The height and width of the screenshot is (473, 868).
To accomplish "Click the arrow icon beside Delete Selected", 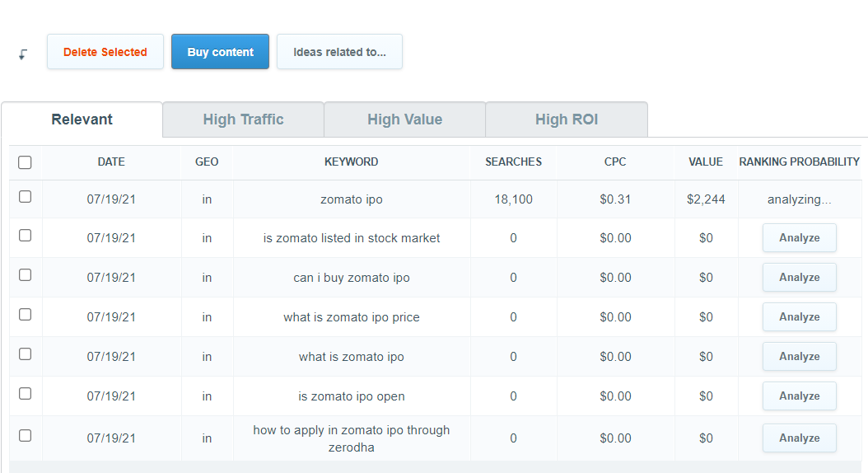I will point(23,54).
